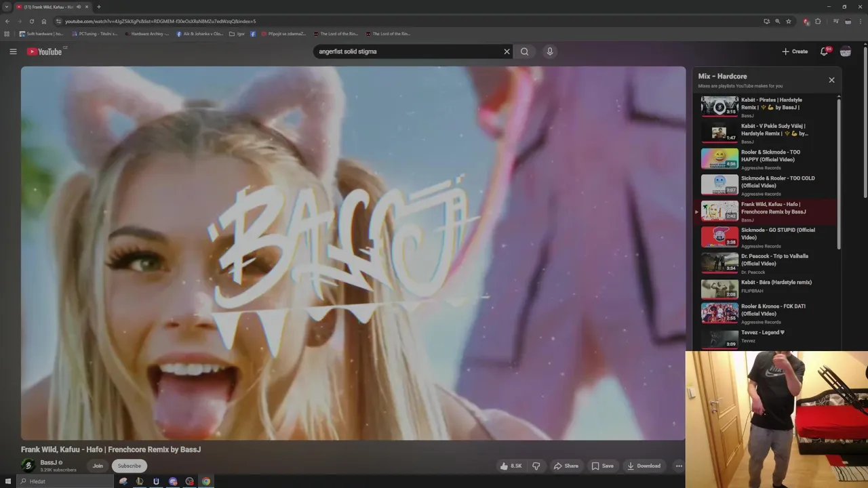Click install/cast screen icon in address bar
The width and height of the screenshot is (868, 488).
pyautogui.click(x=766, y=21)
